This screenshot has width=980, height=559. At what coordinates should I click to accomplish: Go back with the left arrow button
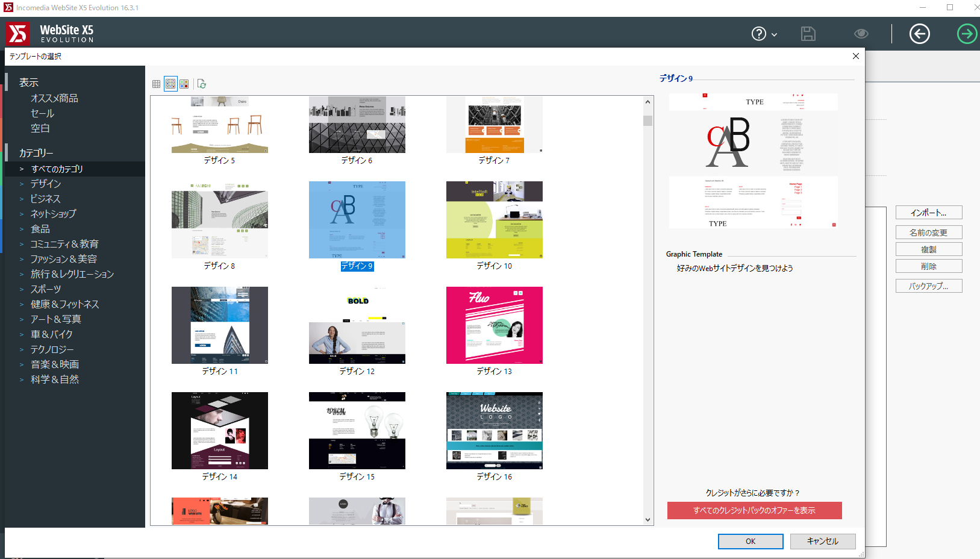[x=919, y=34]
